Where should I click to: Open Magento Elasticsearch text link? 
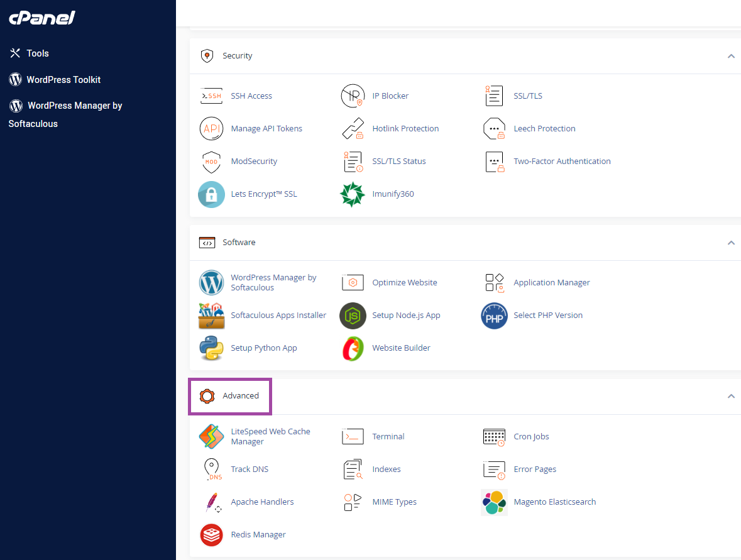point(555,502)
